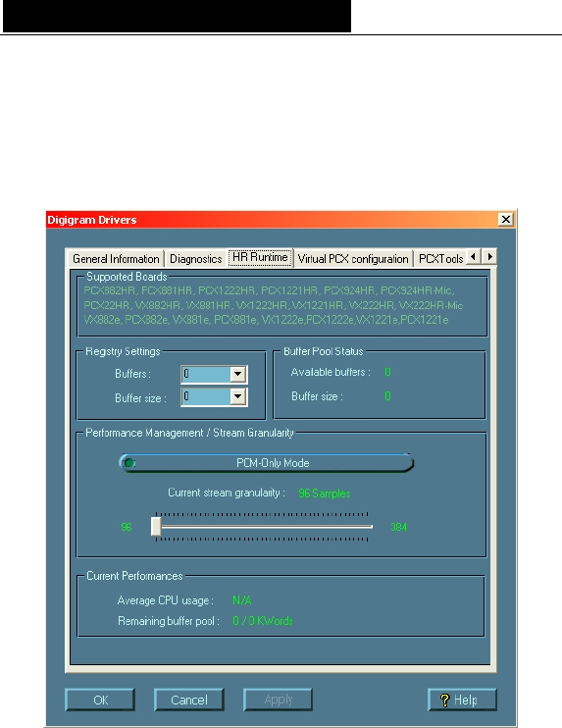Enable PCM-Only Mode button

pos(267,463)
